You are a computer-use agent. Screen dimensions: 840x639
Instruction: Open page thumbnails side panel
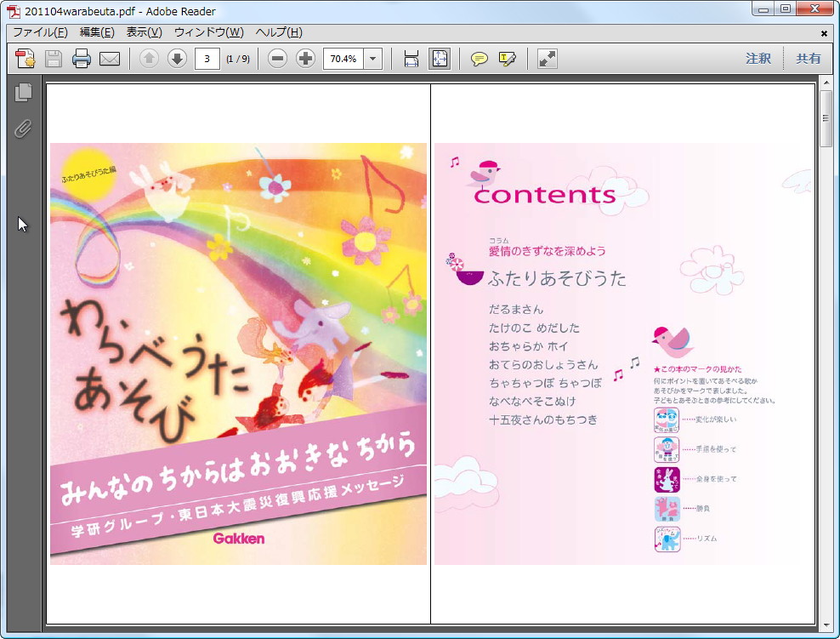(x=23, y=92)
